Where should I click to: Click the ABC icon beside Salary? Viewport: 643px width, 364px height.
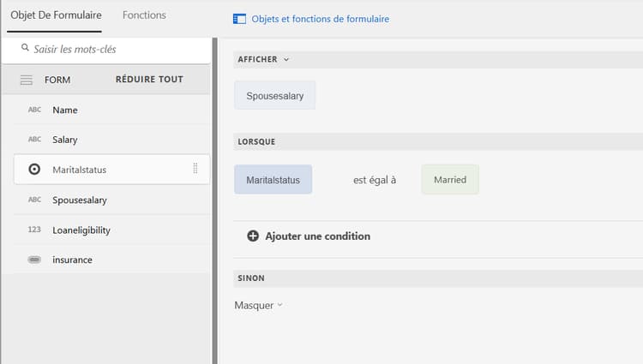click(x=34, y=140)
